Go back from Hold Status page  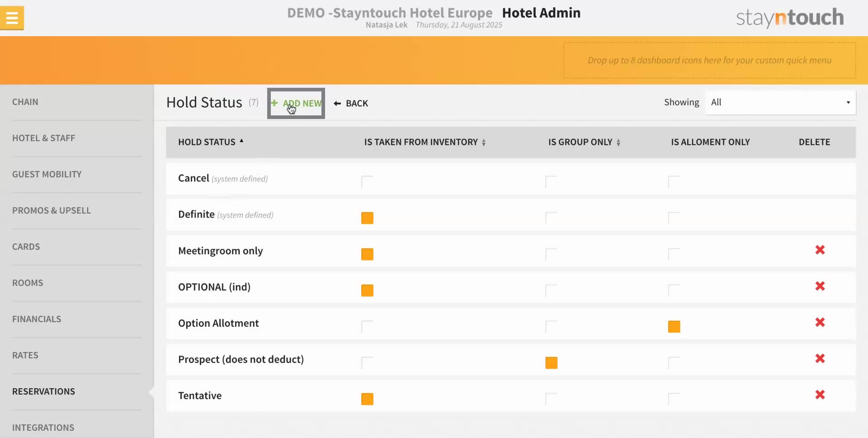click(x=351, y=103)
